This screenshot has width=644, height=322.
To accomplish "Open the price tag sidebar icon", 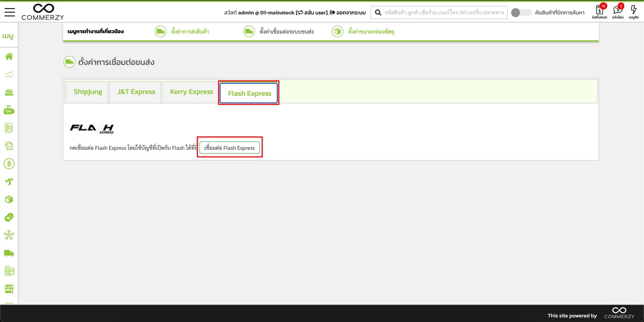I will pyautogui.click(x=9, y=217).
